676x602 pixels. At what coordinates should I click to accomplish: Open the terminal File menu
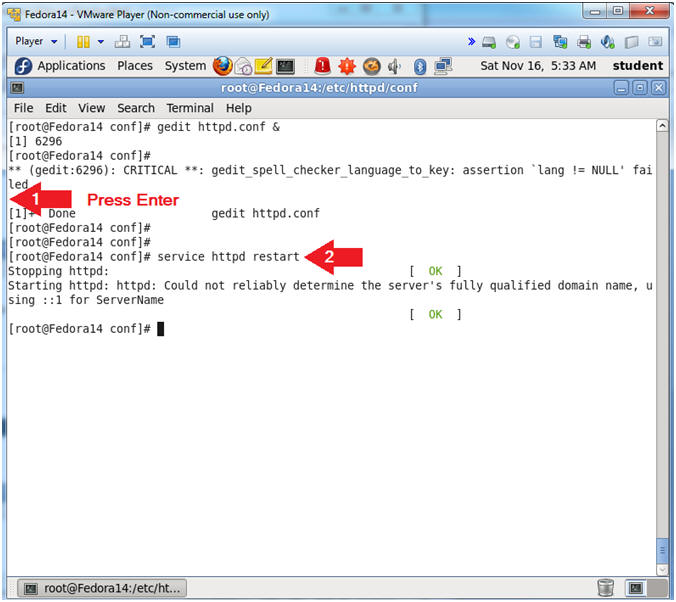23,108
